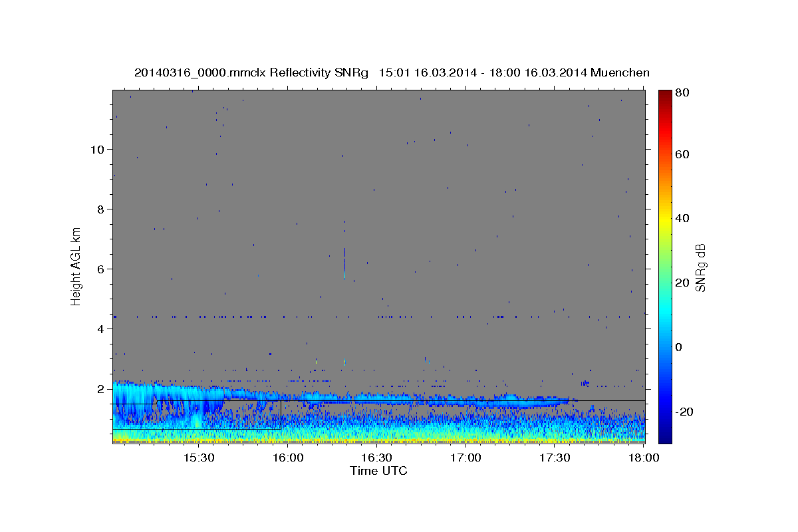The width and height of the screenshot is (798, 532).
Task: Click the dark blue bottom of colorbar
Action: coord(665,436)
